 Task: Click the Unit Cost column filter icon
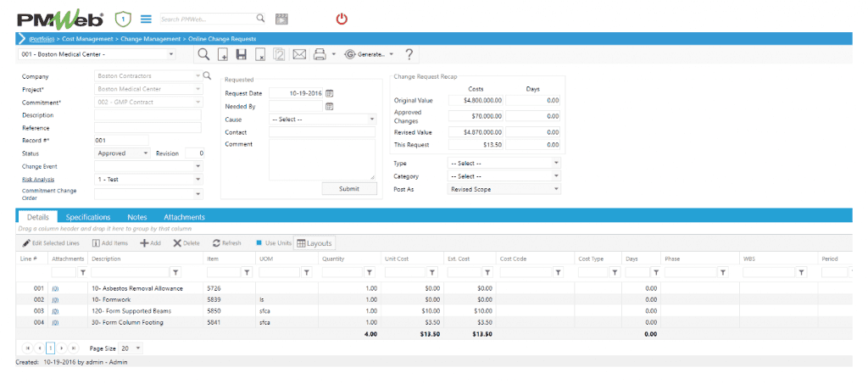pos(433,272)
